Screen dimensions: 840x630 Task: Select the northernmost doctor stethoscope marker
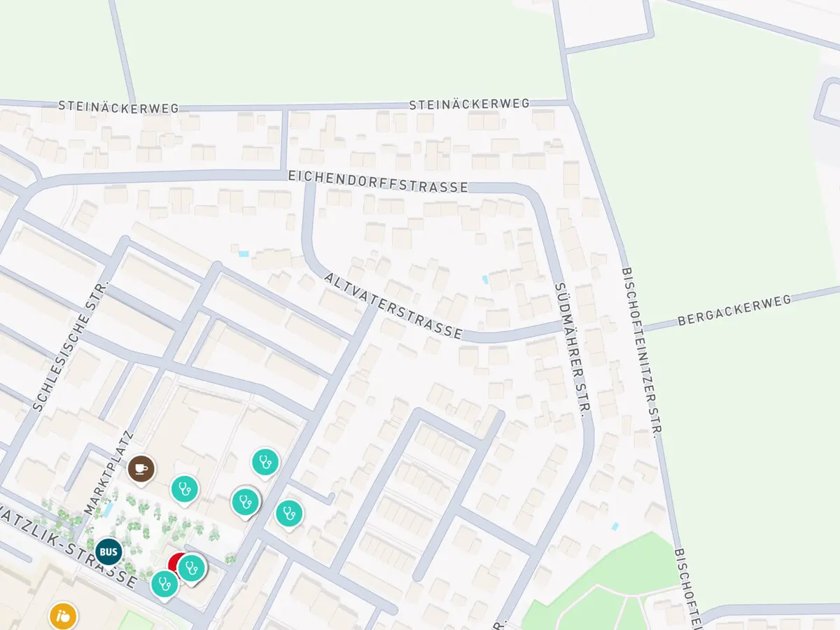point(265,462)
